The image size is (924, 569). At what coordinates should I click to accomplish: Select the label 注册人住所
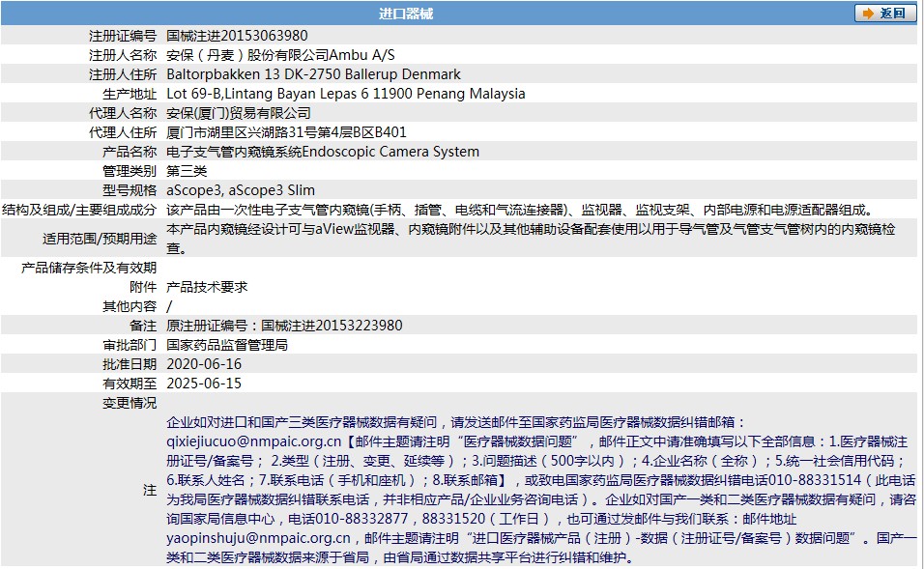pyautogui.click(x=123, y=74)
